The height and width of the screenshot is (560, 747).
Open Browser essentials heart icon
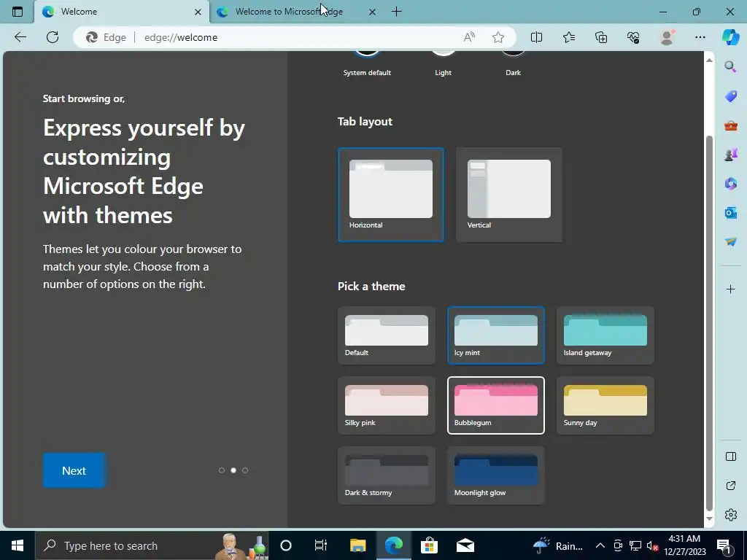633,37
